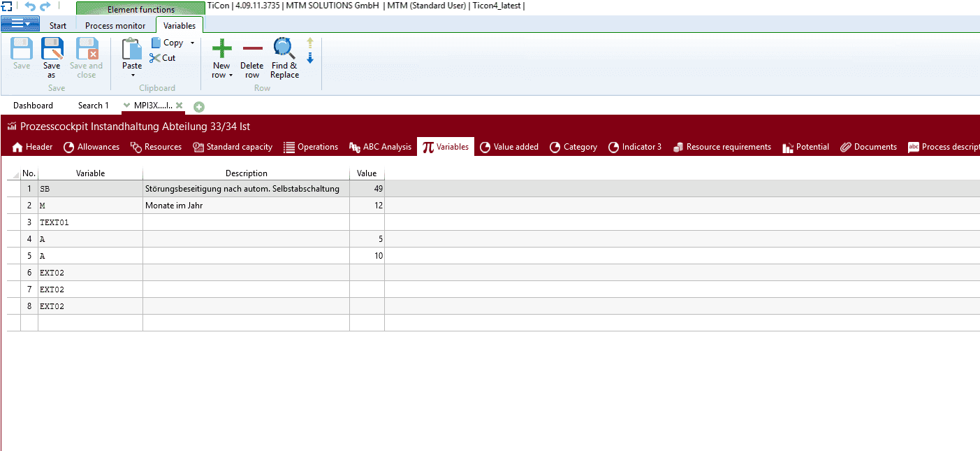Viewport: 980px width, 451px height.
Task: Move row down with blue arrow
Action: (x=310, y=58)
